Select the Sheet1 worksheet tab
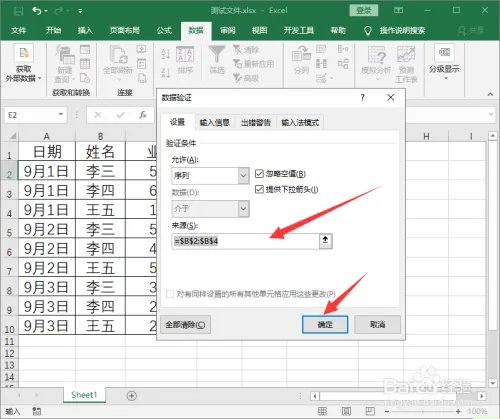500x419 pixels. [84, 395]
